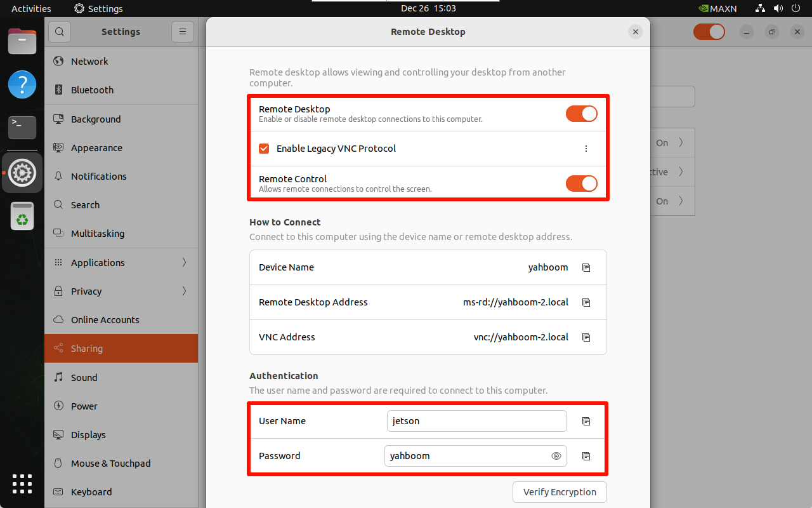Select Bluetooth in the settings sidebar
The height and width of the screenshot is (508, 812).
click(92, 90)
